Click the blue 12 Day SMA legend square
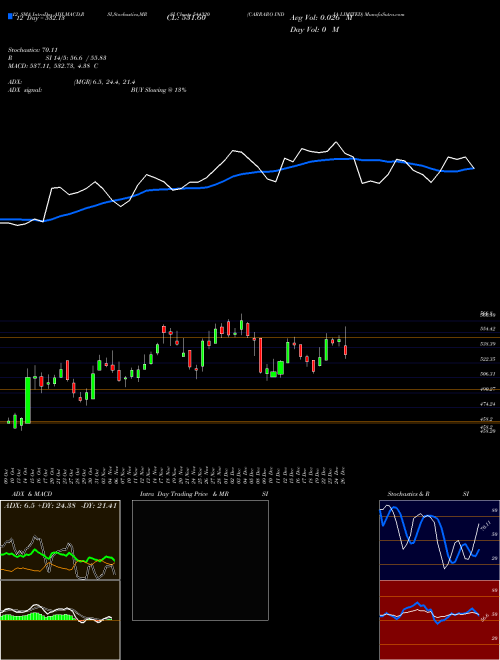Image resolution: width=500 pixels, height=660 pixels. (10, 16)
